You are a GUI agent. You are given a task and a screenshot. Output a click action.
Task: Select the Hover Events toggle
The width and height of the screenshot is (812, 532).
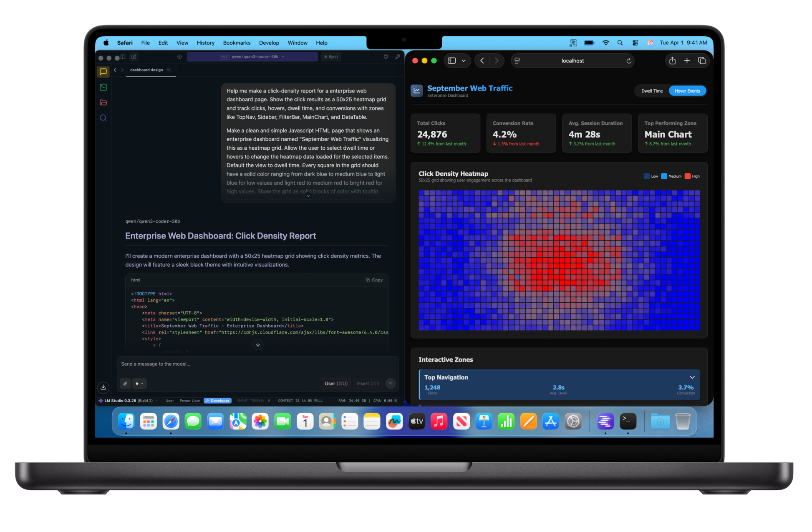point(687,91)
